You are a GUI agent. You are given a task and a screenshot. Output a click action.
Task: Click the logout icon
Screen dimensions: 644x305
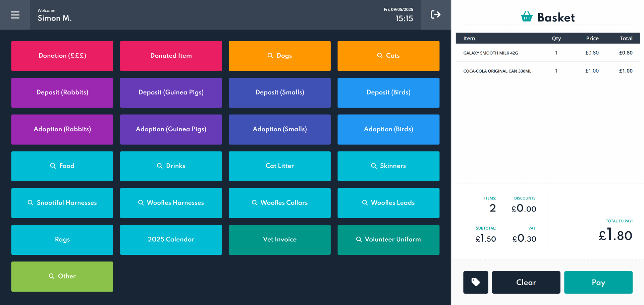point(435,15)
